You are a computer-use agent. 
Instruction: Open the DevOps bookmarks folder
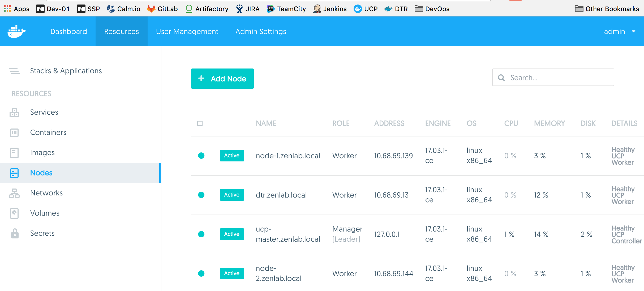click(x=432, y=9)
